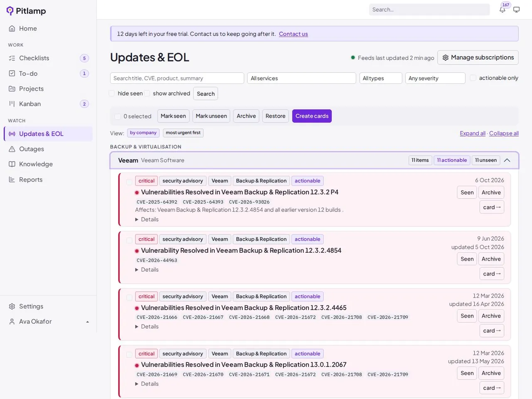
Task: Click the Create cards button
Action: click(x=312, y=116)
